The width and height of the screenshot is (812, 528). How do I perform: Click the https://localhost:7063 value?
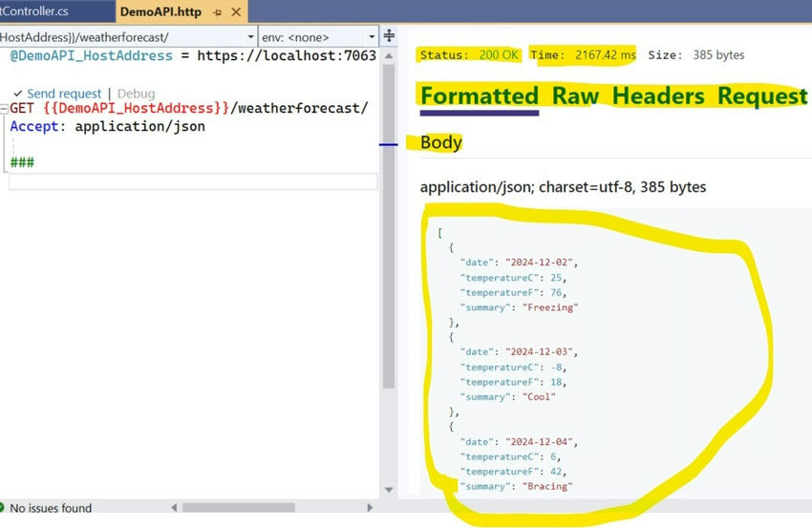pos(287,55)
